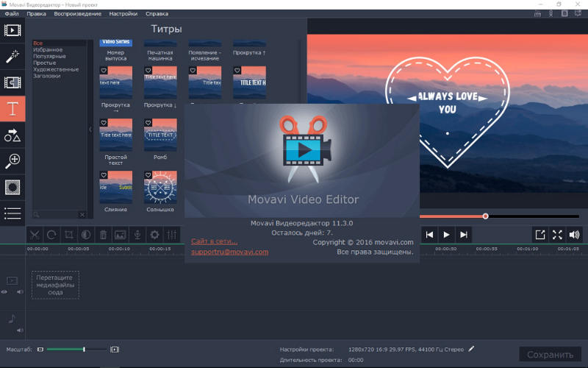Open the Zoom and pan tab

pos(12,161)
